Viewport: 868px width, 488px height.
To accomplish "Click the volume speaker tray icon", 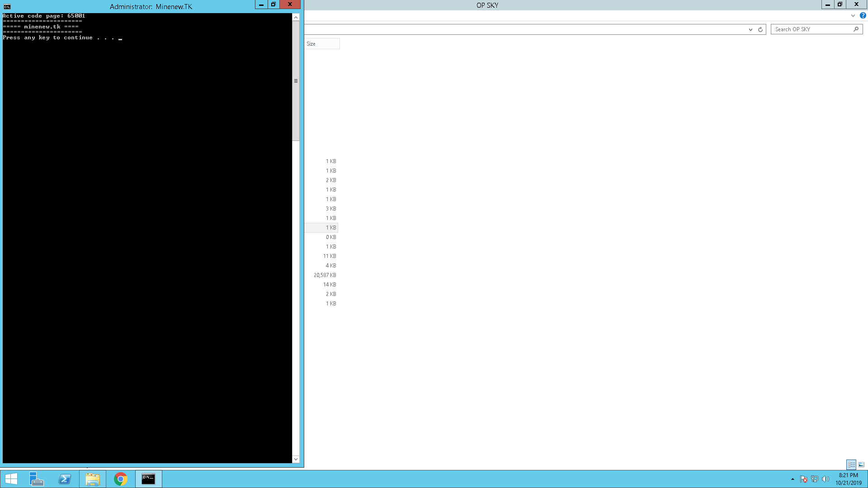I will [x=825, y=479].
